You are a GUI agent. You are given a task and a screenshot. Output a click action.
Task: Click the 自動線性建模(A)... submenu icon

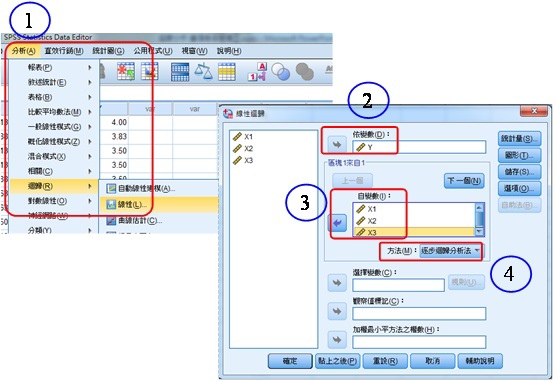[111, 188]
